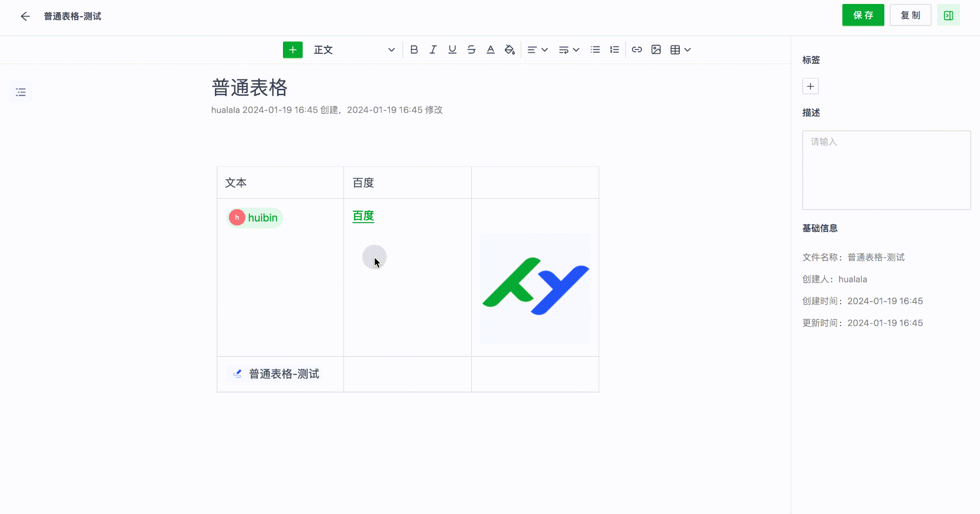Open the document outline icon
Image resolution: width=980 pixels, height=514 pixels.
(21, 92)
